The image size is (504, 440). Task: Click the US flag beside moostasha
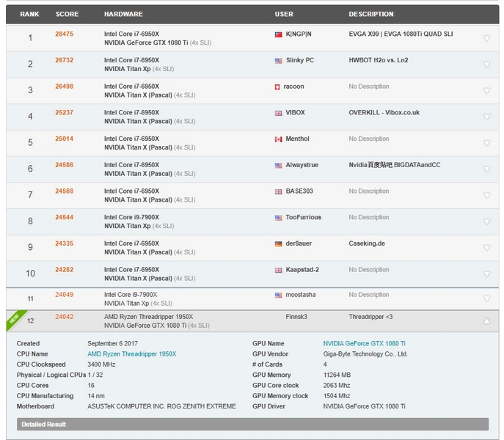[278, 295]
